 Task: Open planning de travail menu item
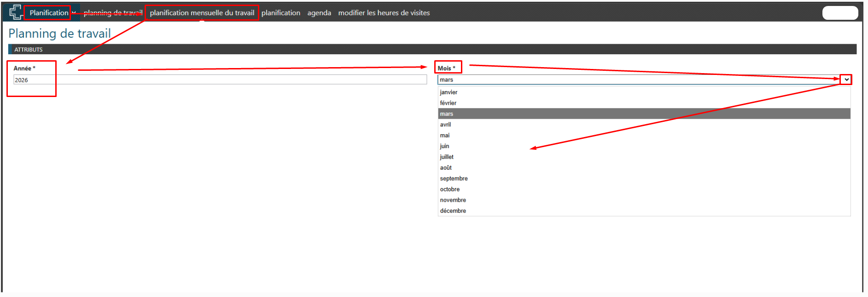[x=113, y=13]
